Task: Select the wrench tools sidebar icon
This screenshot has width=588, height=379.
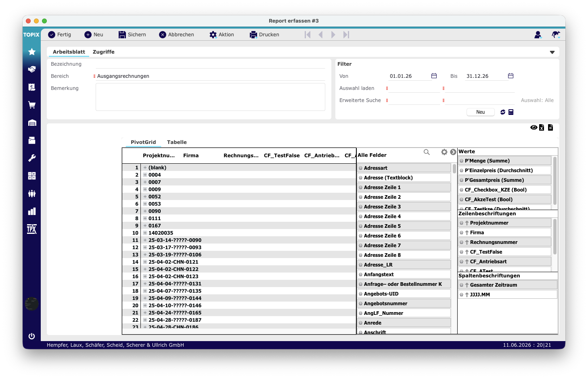Action: pos(32,158)
